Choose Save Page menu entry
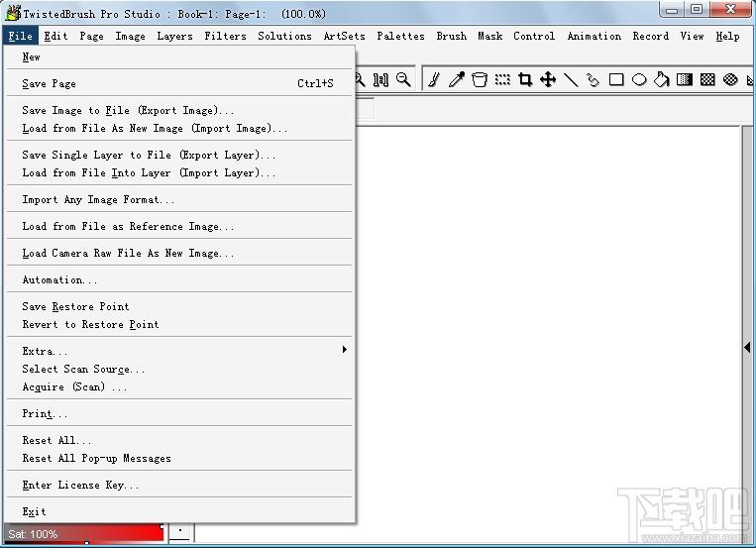Screen dimensions: 756x548 [179, 83]
